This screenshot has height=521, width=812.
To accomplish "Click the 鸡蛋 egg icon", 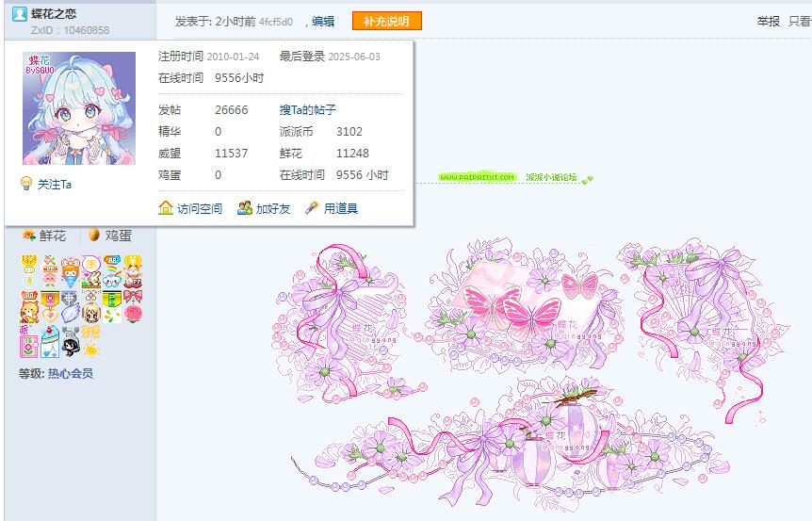I will click(x=94, y=236).
